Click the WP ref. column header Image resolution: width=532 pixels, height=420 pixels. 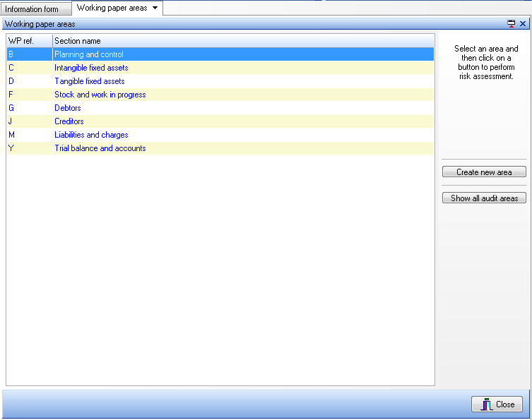[x=30, y=41]
